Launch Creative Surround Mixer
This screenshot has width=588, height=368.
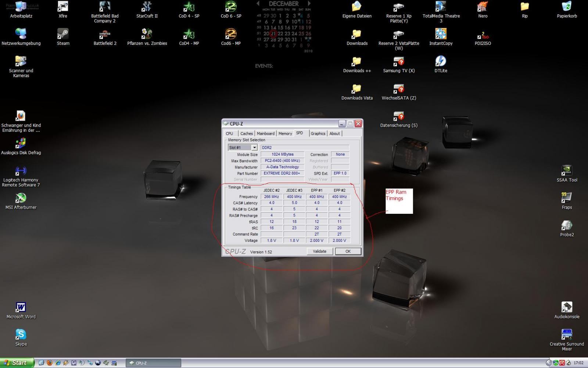click(x=567, y=340)
